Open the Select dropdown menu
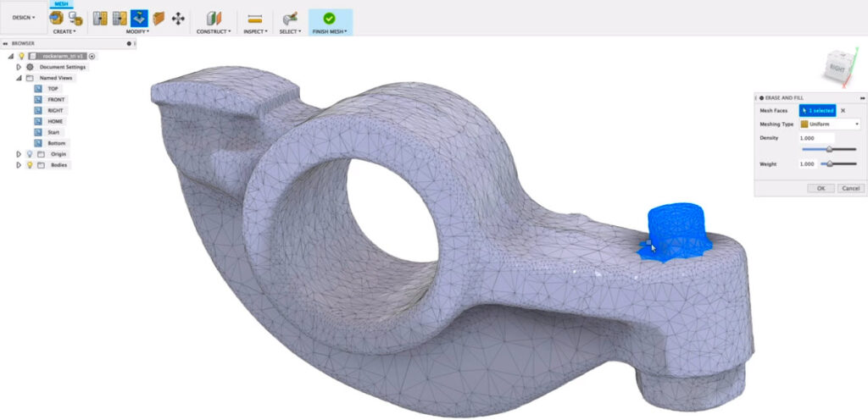This screenshot has width=868, height=420. (x=290, y=31)
